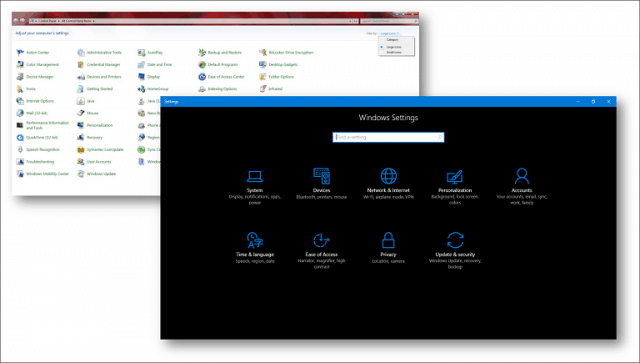640x363 pixels.
Task: Open Recovery in Control Panel
Action: [x=90, y=138]
